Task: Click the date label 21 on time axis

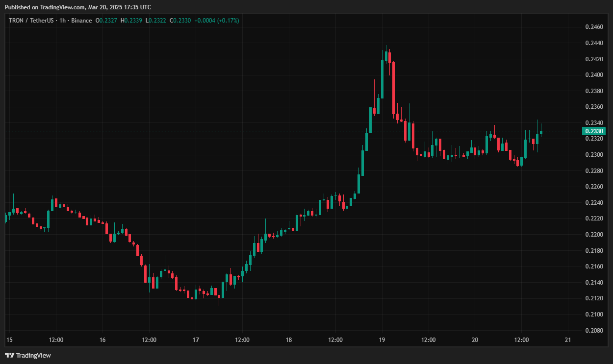Action: point(568,340)
